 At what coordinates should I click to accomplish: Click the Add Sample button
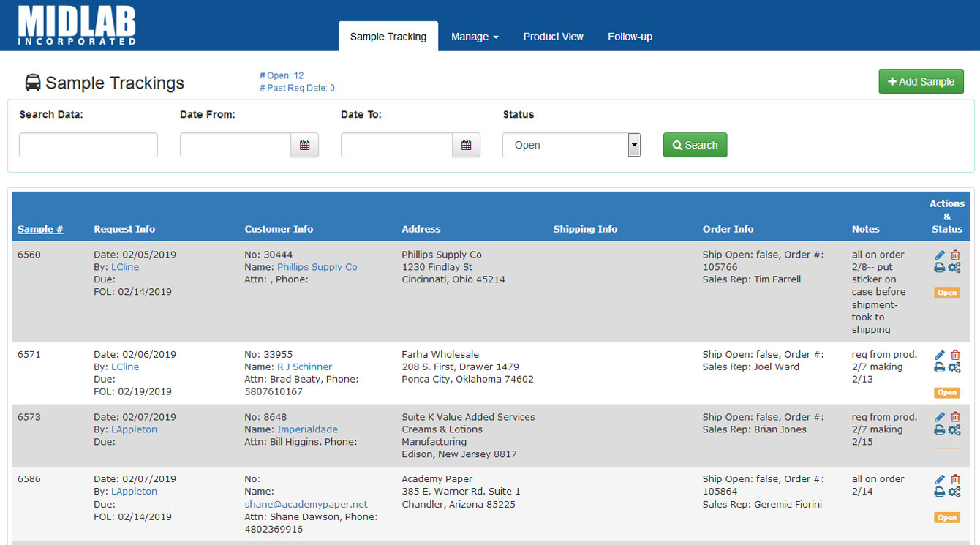(921, 82)
